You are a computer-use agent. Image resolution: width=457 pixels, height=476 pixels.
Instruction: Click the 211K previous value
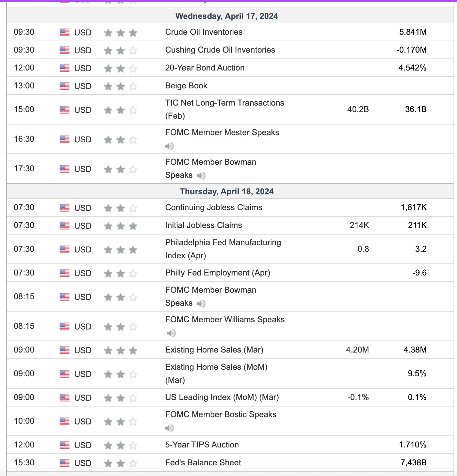point(417,225)
